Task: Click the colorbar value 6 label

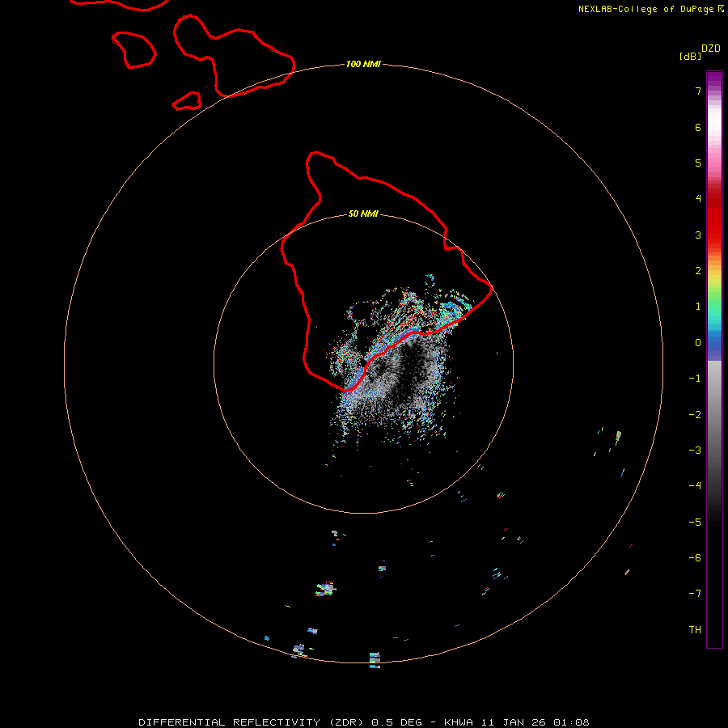Action: [x=698, y=127]
